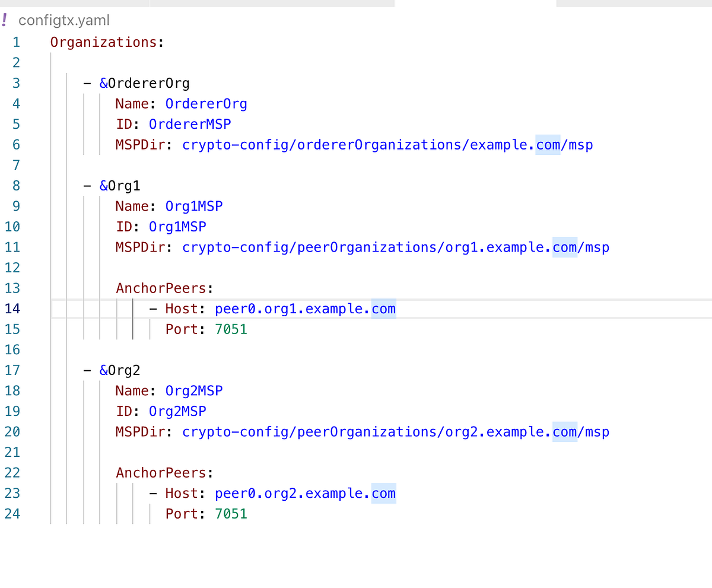Select line number 14 in gutter
This screenshot has width=712, height=588.
click(x=12, y=309)
